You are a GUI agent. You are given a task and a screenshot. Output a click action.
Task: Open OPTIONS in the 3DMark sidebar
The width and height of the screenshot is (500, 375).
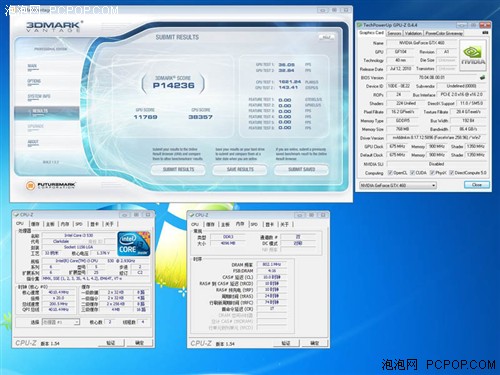tap(34, 81)
